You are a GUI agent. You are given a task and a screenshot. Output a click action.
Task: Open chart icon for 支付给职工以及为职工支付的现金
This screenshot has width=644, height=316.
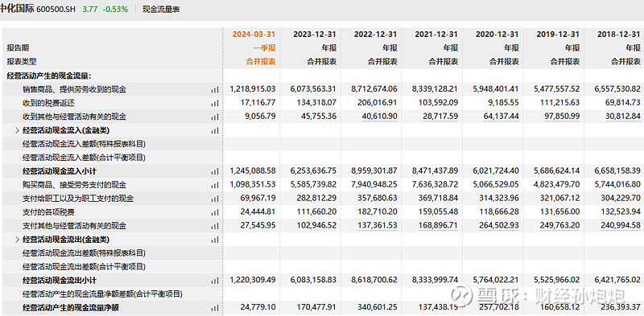pyautogui.click(x=214, y=199)
